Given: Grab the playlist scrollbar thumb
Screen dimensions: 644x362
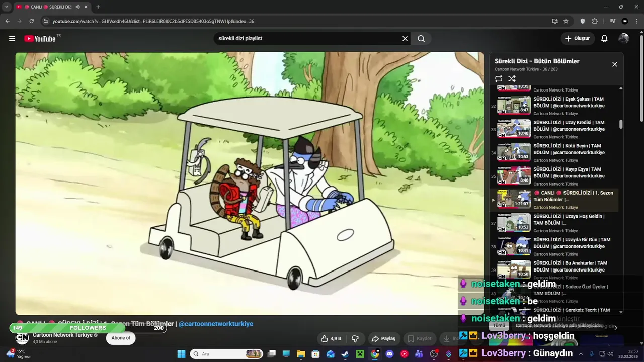Looking at the screenshot, I should pos(621,124).
